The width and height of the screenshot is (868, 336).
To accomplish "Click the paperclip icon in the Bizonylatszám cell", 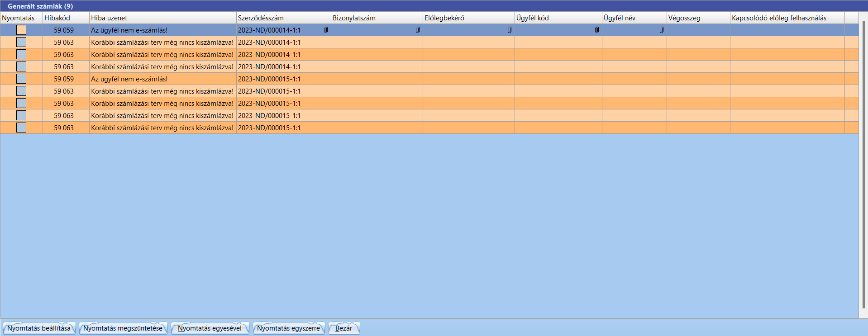I will [418, 30].
